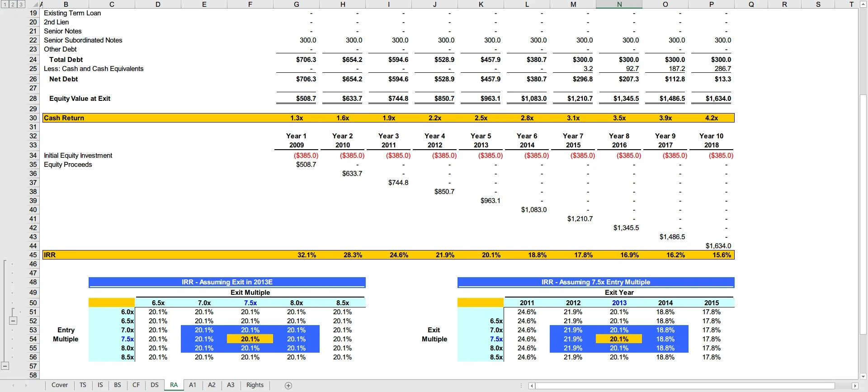Click the horizontal scrollbar track
Screen dimensions: 868x392
685,386
